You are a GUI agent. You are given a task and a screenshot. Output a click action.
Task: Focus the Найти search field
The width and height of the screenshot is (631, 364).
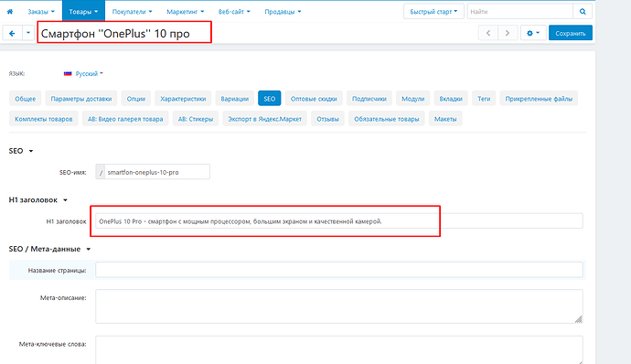(x=519, y=12)
